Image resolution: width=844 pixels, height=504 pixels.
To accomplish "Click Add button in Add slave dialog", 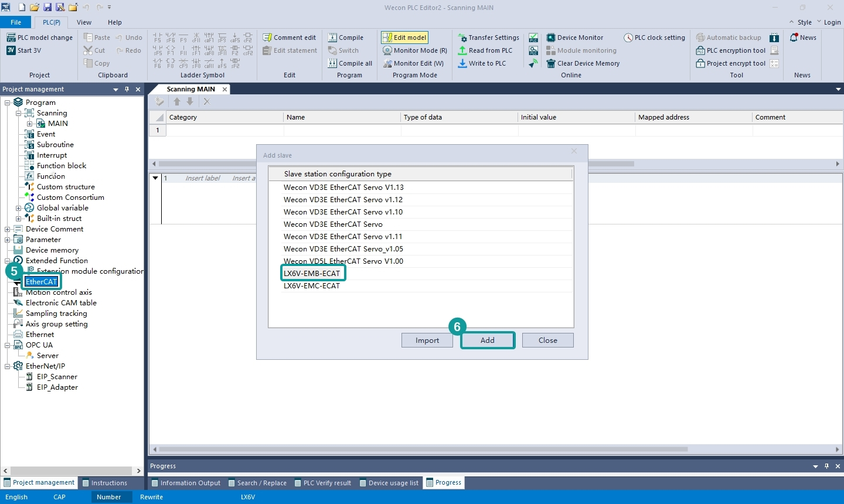I will point(488,340).
